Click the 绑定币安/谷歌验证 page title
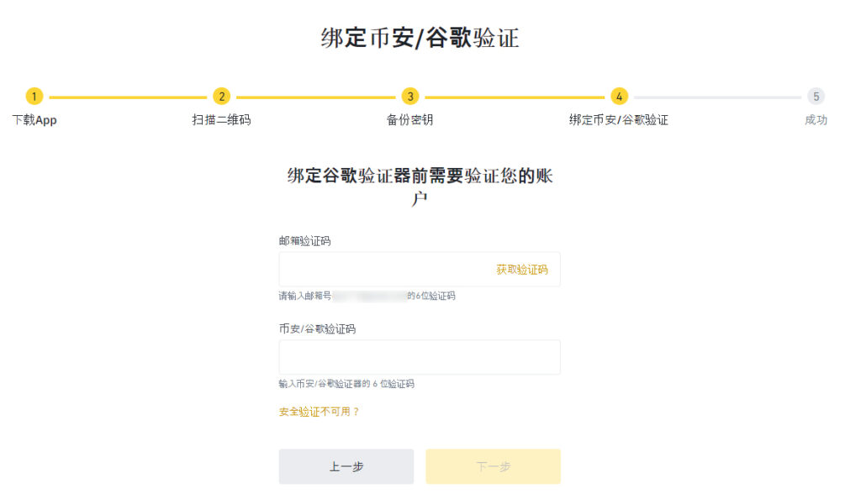861x504 pixels. click(x=420, y=38)
